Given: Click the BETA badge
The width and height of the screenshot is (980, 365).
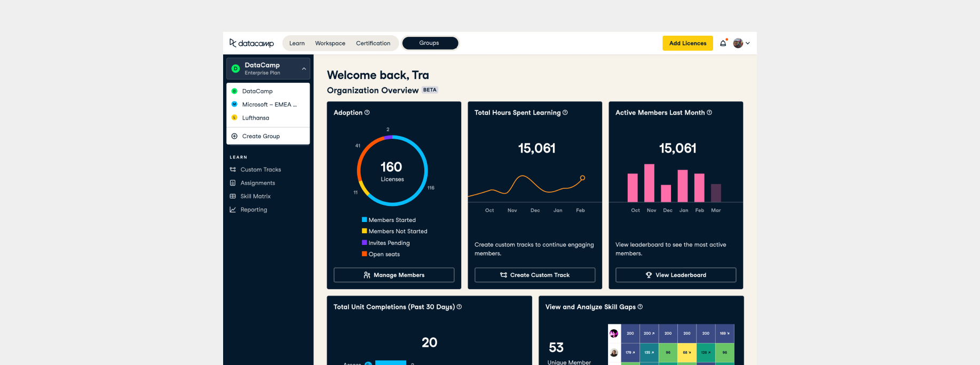Looking at the screenshot, I should [430, 90].
